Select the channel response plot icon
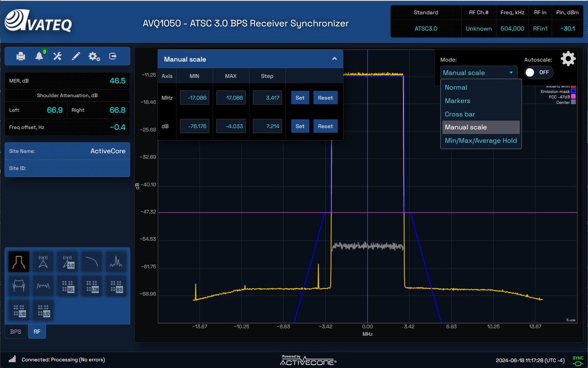 pyautogui.click(x=19, y=286)
